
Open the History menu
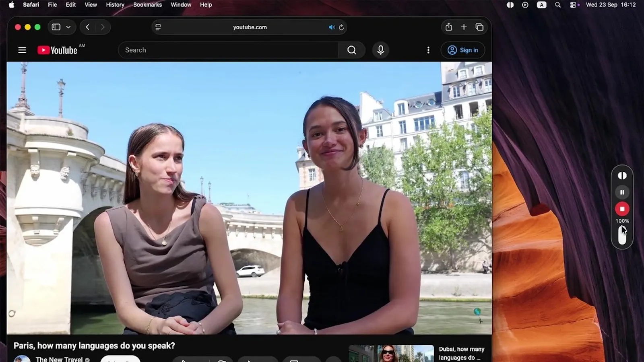[115, 5]
